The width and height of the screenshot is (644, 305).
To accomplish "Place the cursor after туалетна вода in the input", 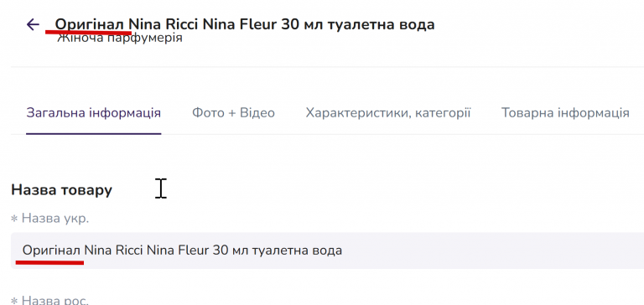I will [x=342, y=251].
